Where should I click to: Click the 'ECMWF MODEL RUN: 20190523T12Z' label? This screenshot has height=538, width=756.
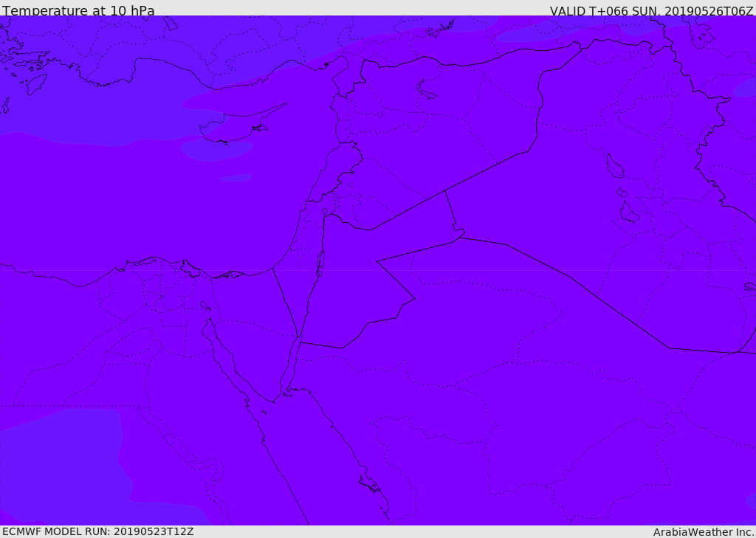(98, 531)
